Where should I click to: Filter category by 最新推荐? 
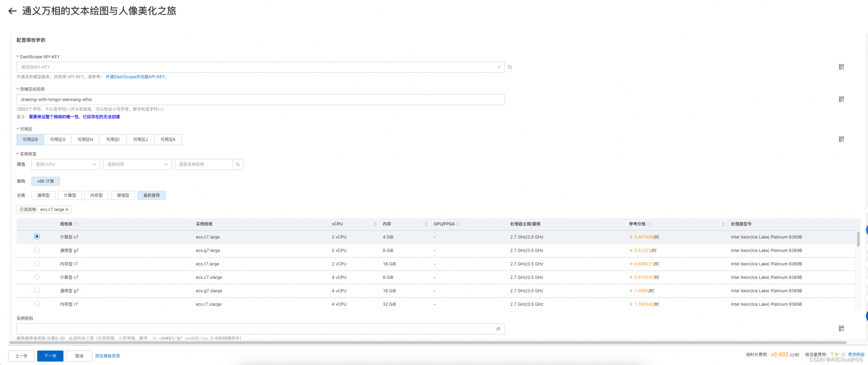point(152,195)
